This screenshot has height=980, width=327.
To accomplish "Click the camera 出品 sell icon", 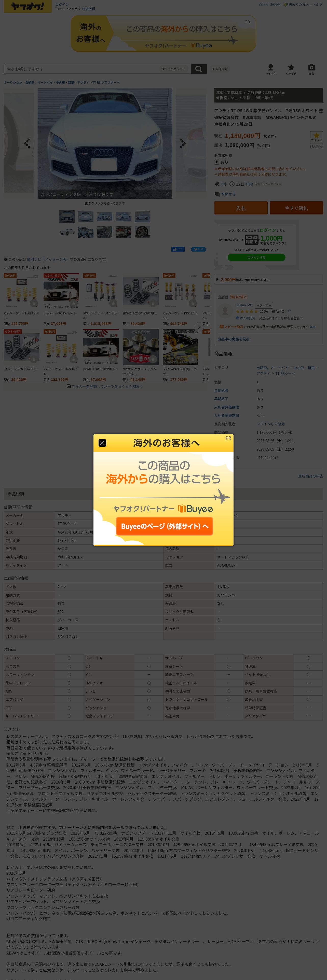I will coord(311,69).
